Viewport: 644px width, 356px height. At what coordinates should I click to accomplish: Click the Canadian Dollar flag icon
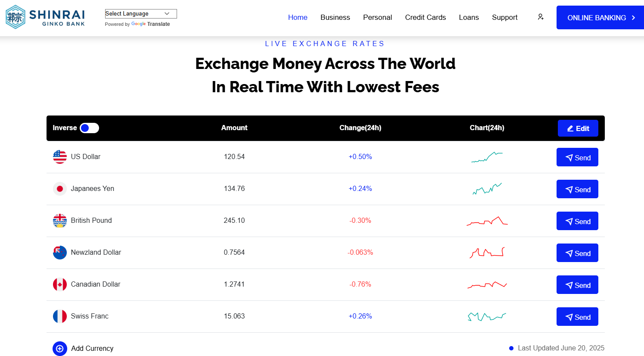(x=60, y=284)
